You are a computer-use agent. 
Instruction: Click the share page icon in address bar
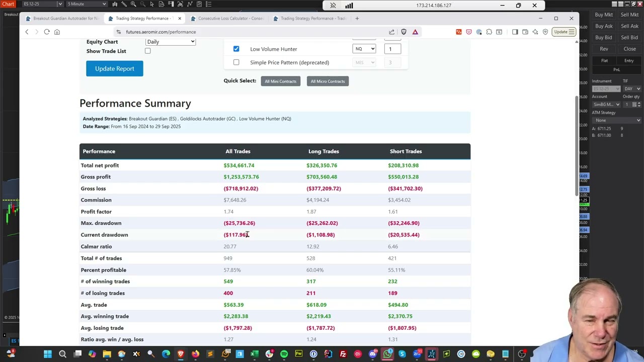391,32
